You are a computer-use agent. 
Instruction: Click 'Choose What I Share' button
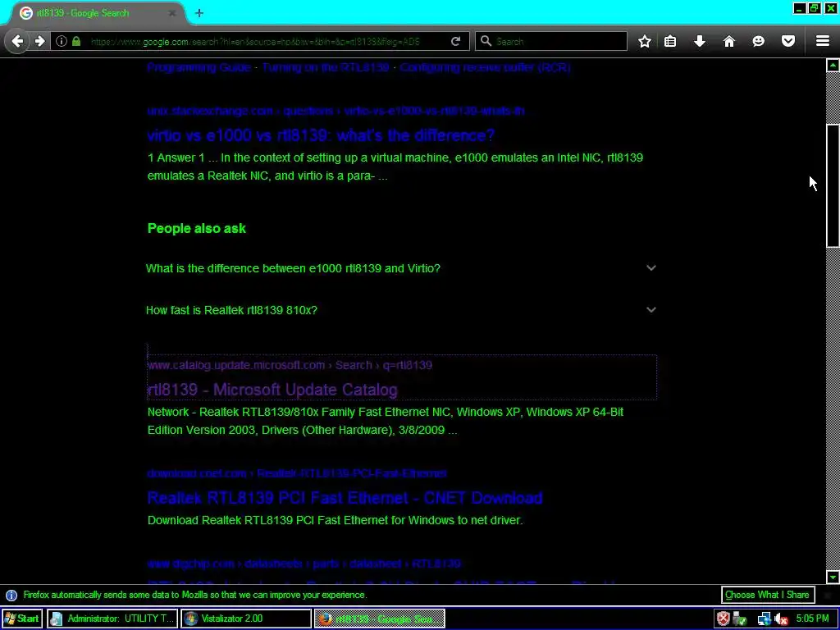pos(767,595)
